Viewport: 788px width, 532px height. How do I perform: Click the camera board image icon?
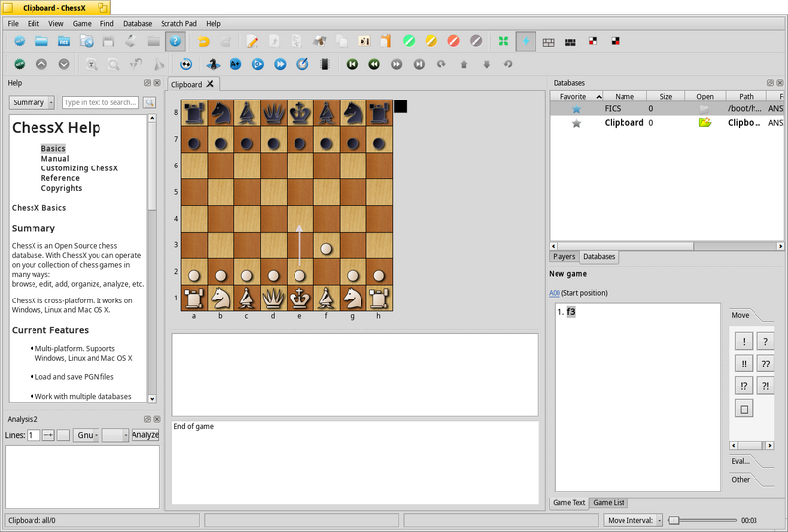pos(363,41)
